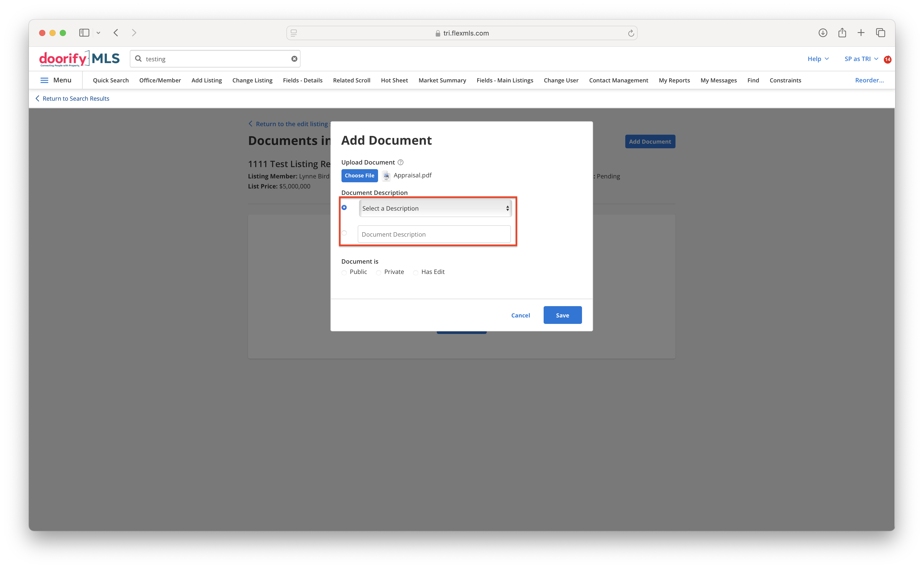Choose the Has Edit radio option

click(x=416, y=272)
